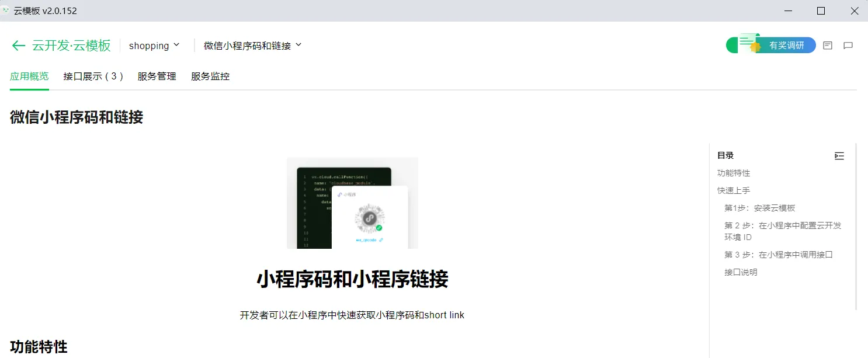The height and width of the screenshot is (358, 868).
Task: Go to 功能特性 in the table of contents
Action: pos(734,173)
